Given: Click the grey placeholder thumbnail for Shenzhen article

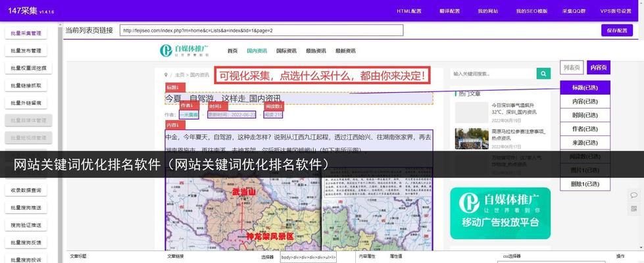Looking at the screenshot, I should click(x=472, y=112).
